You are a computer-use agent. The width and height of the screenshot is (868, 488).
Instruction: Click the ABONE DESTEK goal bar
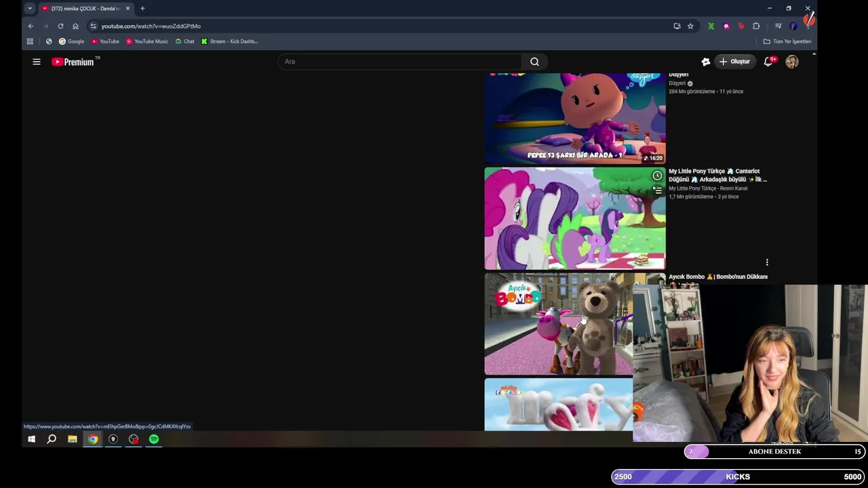(x=774, y=451)
